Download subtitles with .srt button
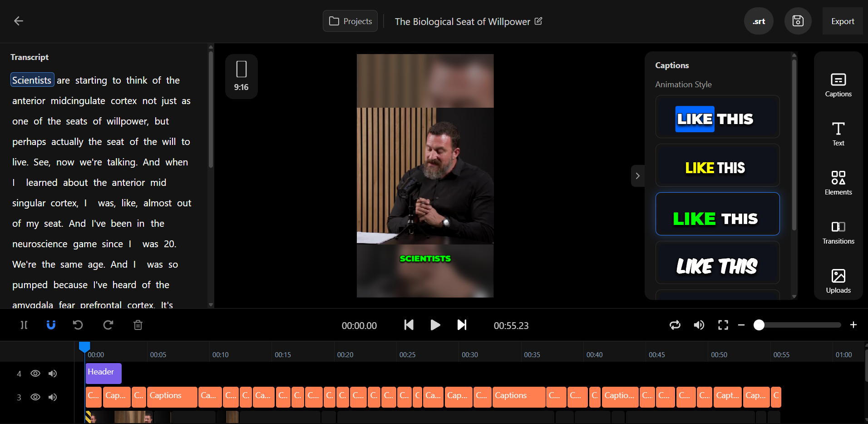 [759, 21]
